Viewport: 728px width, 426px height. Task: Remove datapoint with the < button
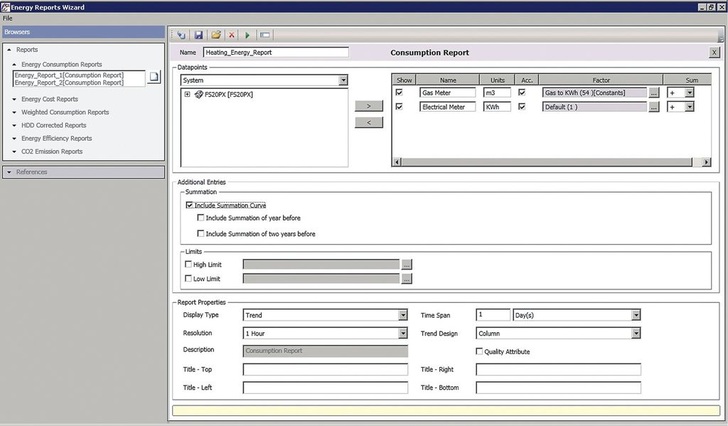coord(369,123)
